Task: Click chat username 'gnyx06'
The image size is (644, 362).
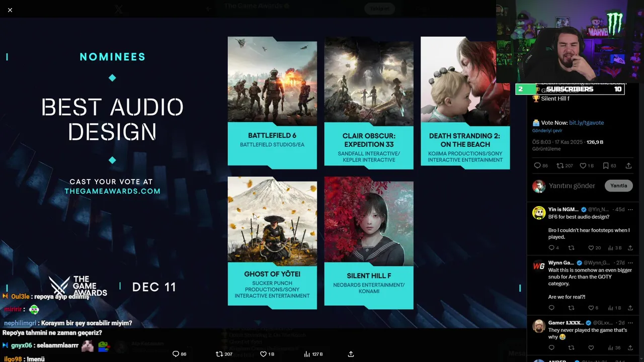Action: (x=22, y=345)
